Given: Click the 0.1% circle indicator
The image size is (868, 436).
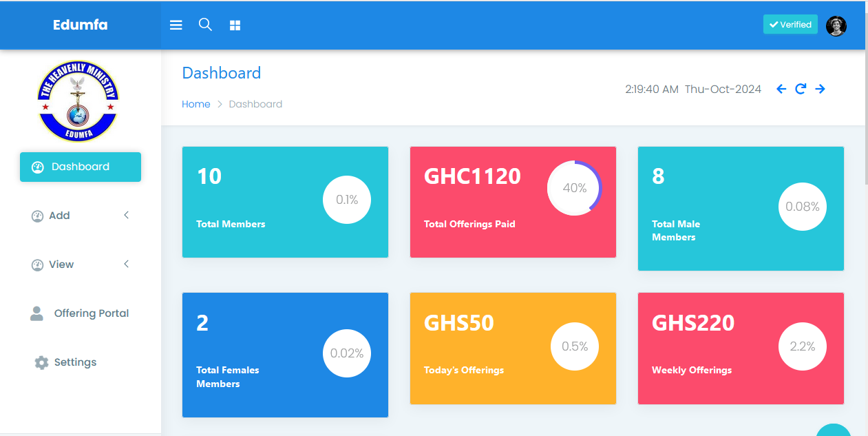Looking at the screenshot, I should (347, 200).
